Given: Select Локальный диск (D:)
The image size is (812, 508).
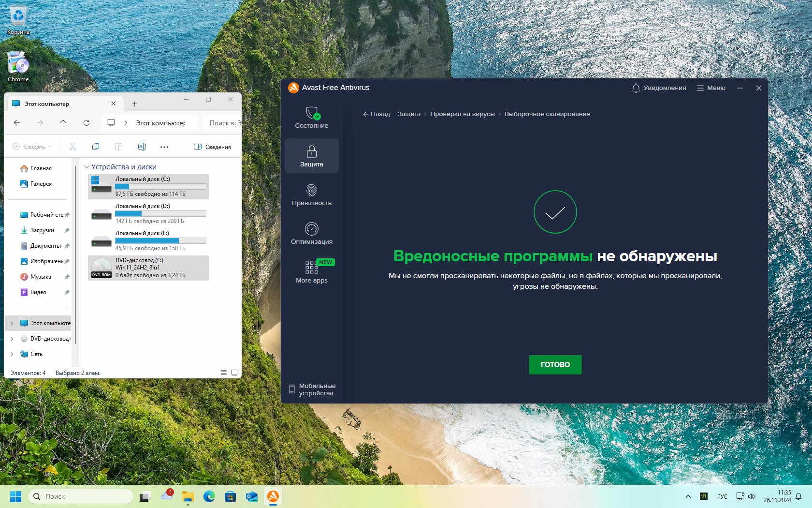Looking at the screenshot, I should [148, 213].
